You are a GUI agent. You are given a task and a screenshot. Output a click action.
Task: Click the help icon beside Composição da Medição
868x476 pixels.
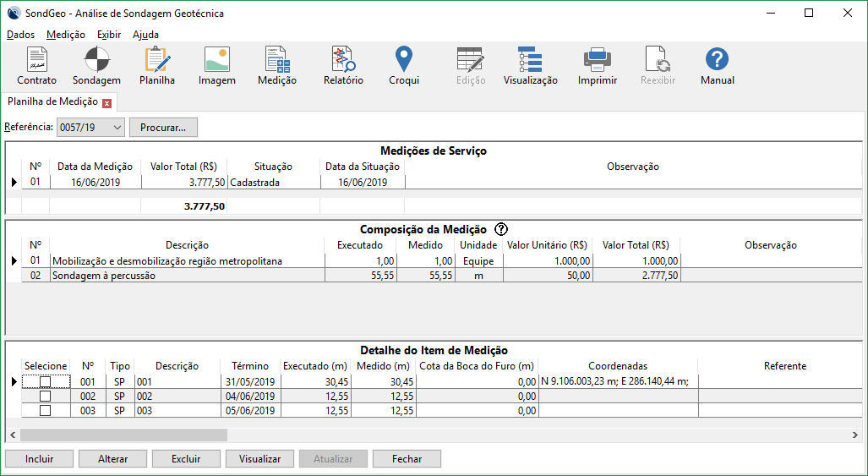pyautogui.click(x=501, y=229)
